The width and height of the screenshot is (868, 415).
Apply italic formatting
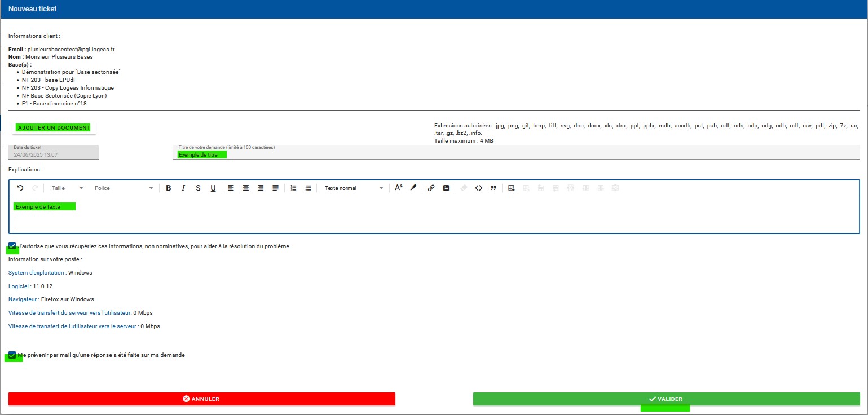183,188
